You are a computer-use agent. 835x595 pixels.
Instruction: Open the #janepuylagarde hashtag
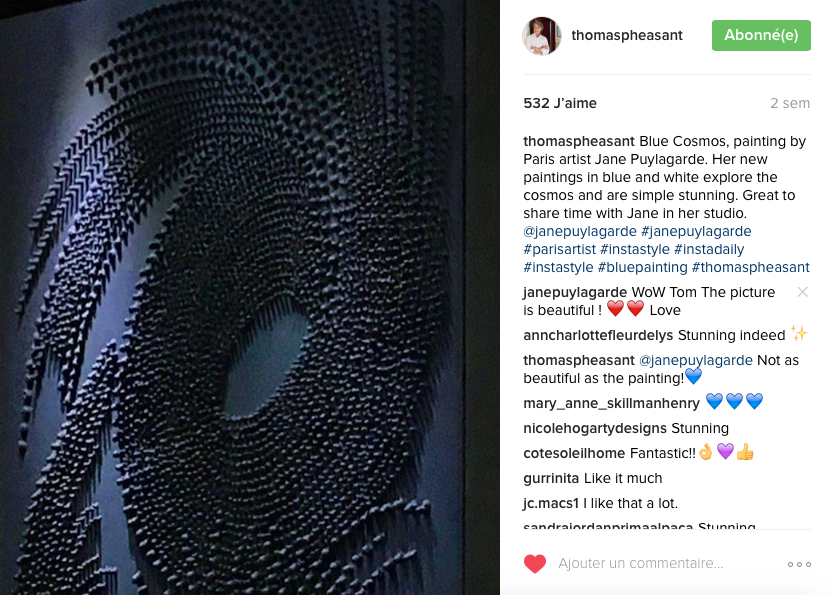[696, 231]
